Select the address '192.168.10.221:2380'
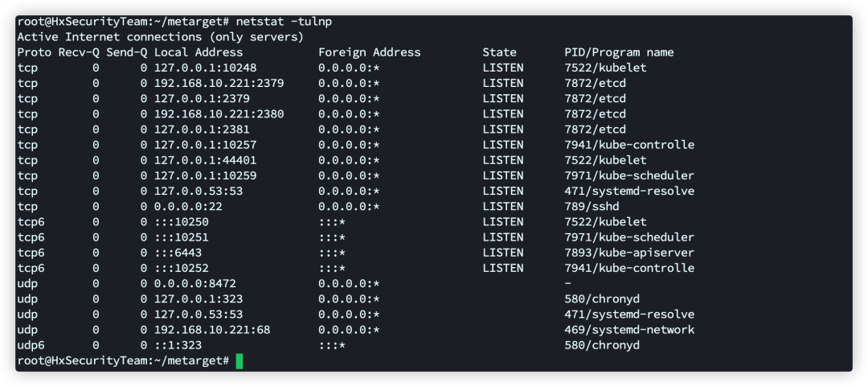The height and width of the screenshot is (387, 868). [219, 114]
